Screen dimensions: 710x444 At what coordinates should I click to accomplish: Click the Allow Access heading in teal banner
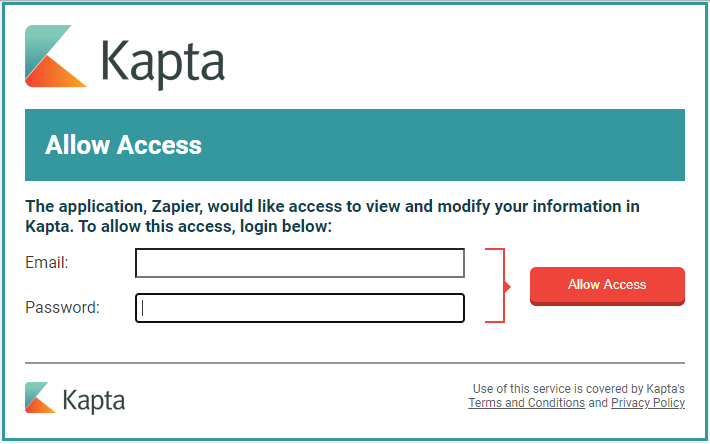(123, 145)
